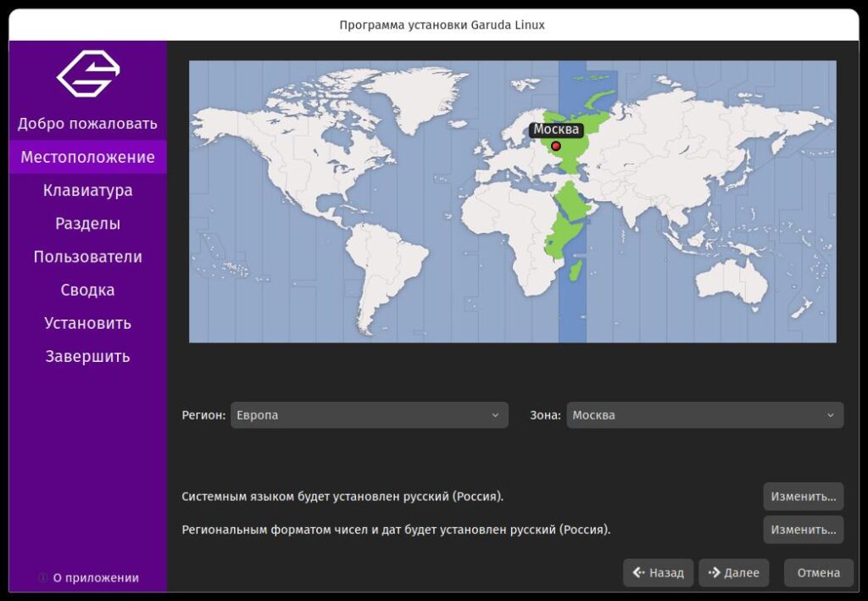Change the system language with «Изменить…»
This screenshot has height=601, width=868.
tap(804, 497)
